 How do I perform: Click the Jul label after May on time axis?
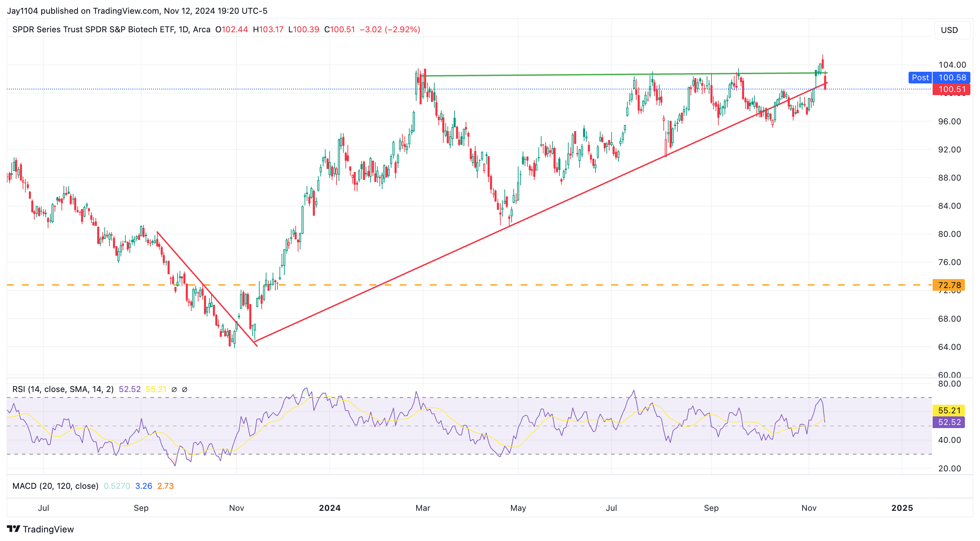(611, 508)
